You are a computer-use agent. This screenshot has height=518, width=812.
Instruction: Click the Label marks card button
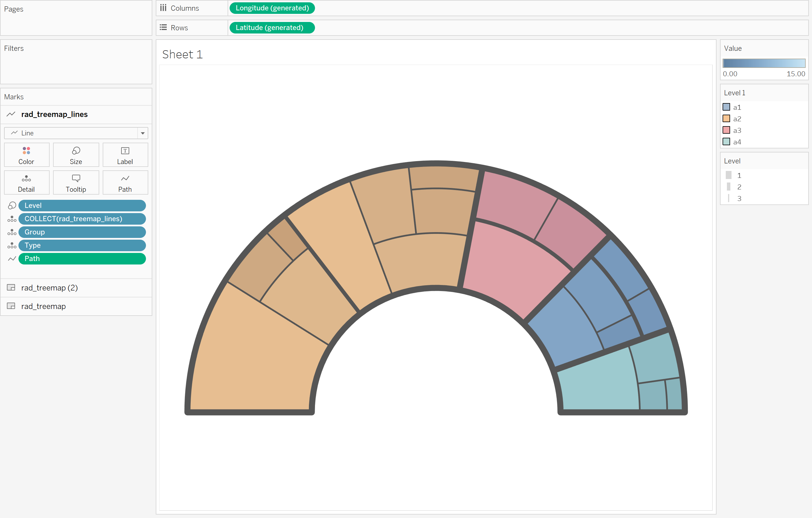pyautogui.click(x=125, y=155)
